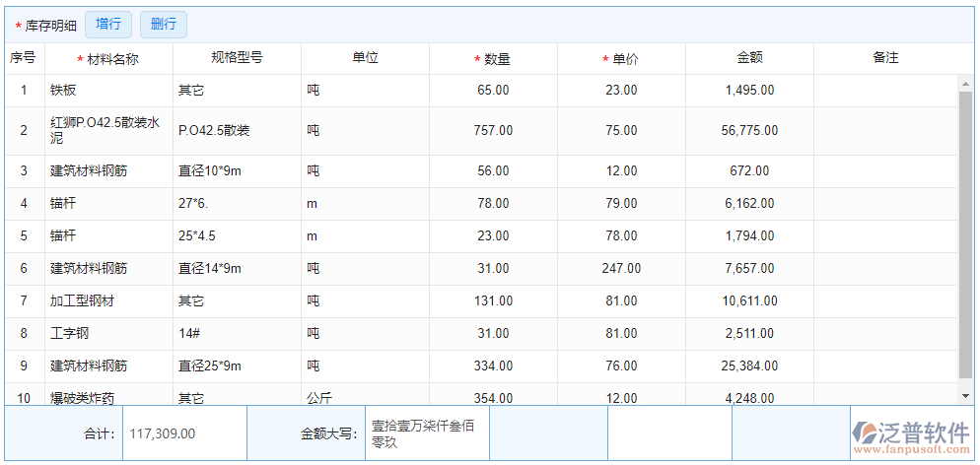Click the 备注 cell for 铁板 row
Image resolution: width=980 pixels, height=465 pixels.
885,91
